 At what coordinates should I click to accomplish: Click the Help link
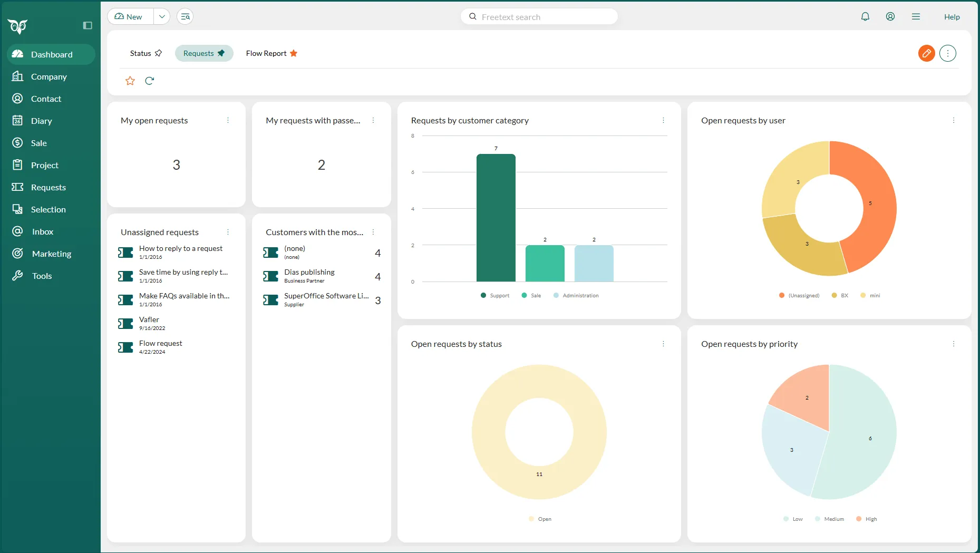(952, 17)
